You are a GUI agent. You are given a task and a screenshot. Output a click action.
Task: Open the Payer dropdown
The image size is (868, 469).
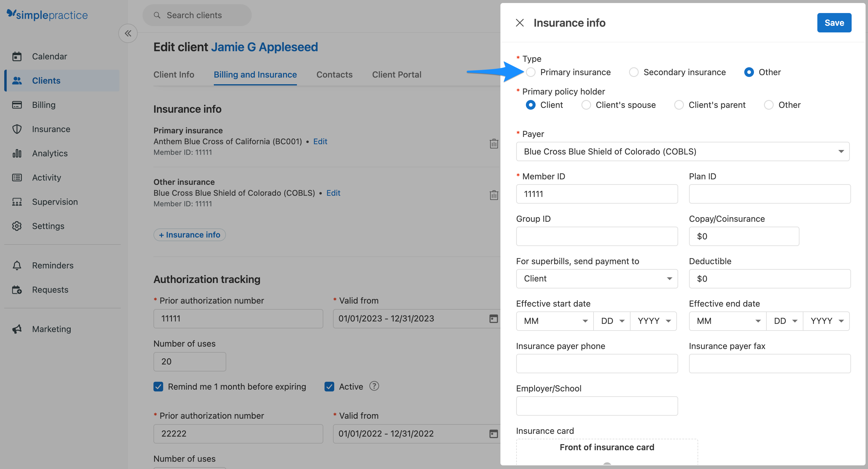coord(683,151)
